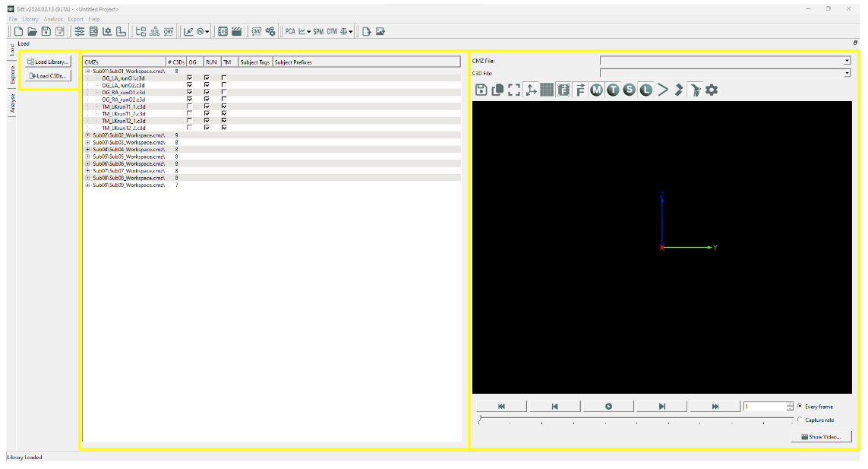This screenshot has width=868, height=469.
Task: Open the File menu
Action: pyautogui.click(x=13, y=19)
